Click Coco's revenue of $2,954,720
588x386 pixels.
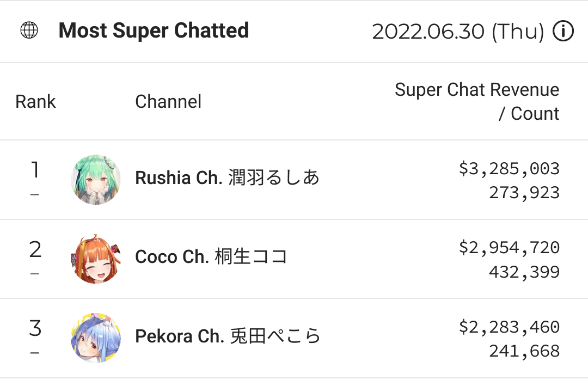pos(509,248)
